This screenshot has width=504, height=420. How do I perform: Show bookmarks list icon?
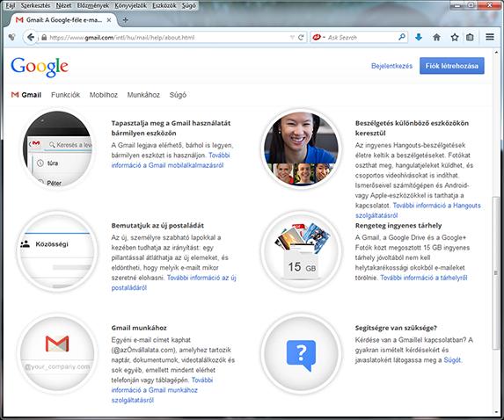click(x=470, y=37)
